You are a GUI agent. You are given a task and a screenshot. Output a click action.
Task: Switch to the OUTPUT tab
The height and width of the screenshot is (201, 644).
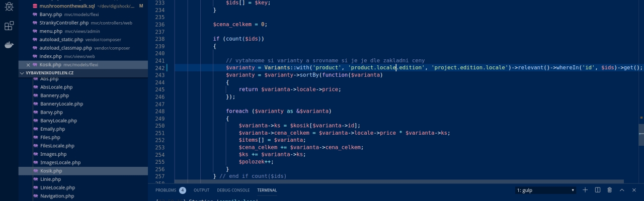tap(201, 190)
